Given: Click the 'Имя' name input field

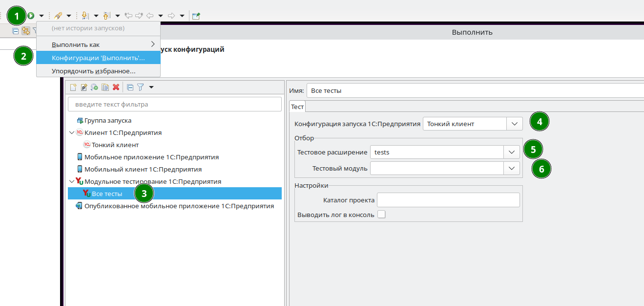Looking at the screenshot, I should click(475, 90).
